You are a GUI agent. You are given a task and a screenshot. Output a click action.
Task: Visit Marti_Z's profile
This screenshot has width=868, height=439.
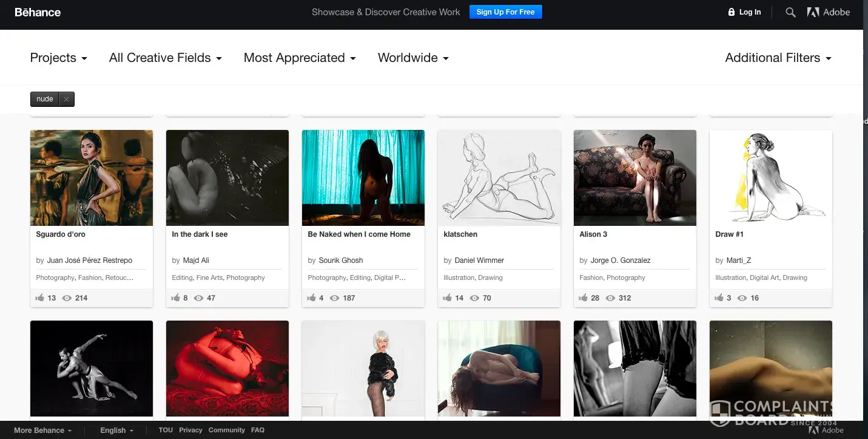point(739,260)
